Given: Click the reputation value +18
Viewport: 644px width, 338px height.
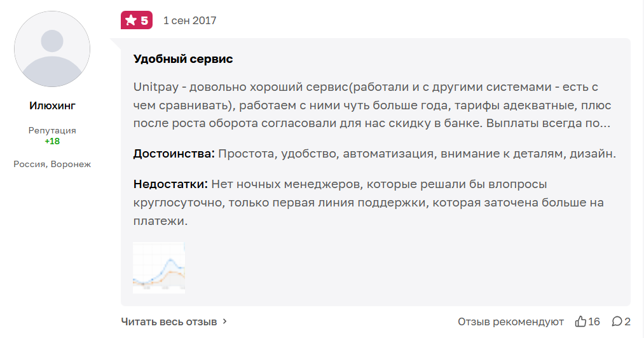Looking at the screenshot, I should (x=52, y=141).
